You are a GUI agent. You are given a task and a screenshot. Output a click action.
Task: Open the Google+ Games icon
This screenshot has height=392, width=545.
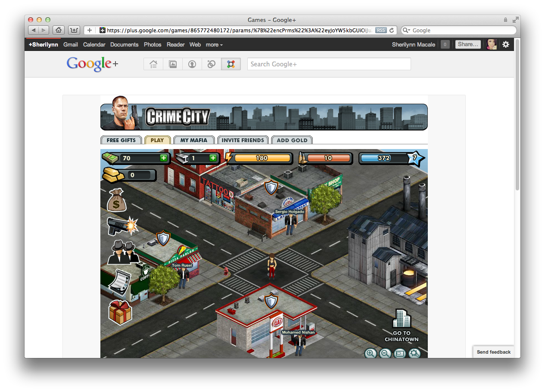tap(231, 64)
